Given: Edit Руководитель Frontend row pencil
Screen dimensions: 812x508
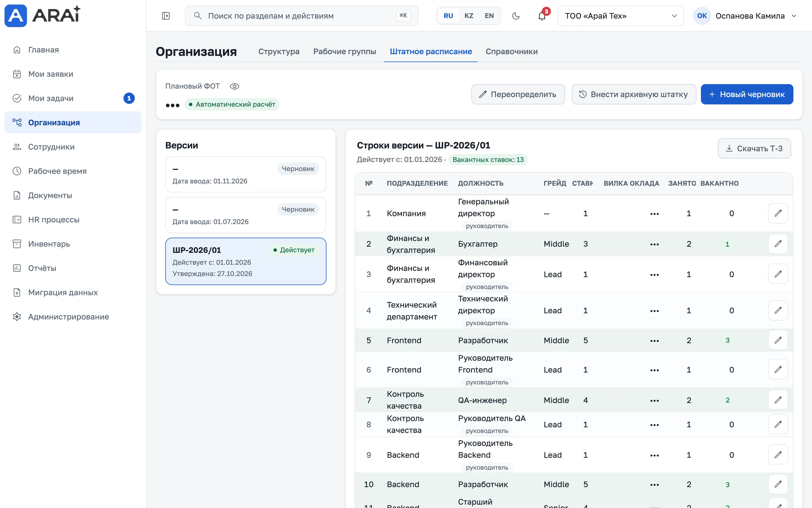Looking at the screenshot, I should [x=778, y=370].
